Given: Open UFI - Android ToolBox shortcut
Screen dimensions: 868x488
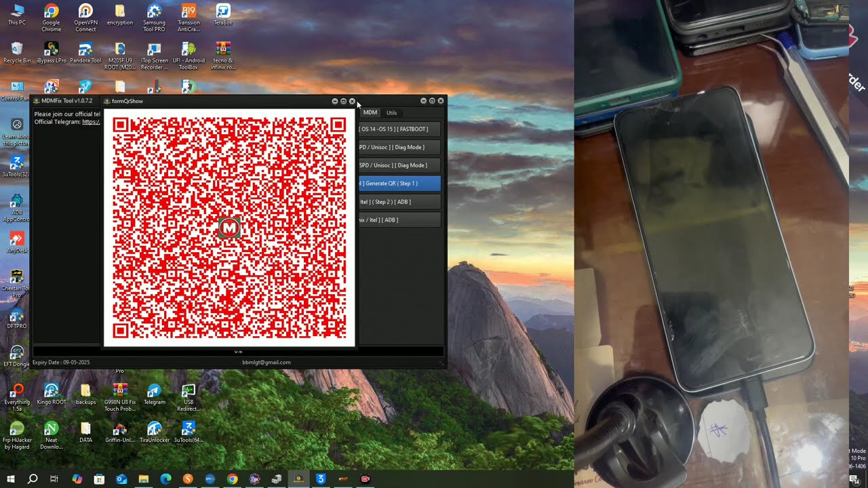Looking at the screenshot, I should (x=189, y=56).
